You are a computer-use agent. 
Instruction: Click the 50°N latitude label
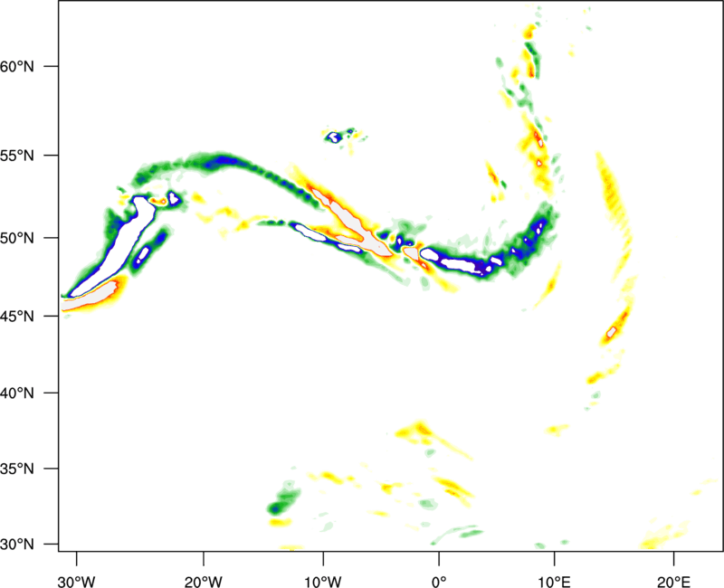[17, 238]
